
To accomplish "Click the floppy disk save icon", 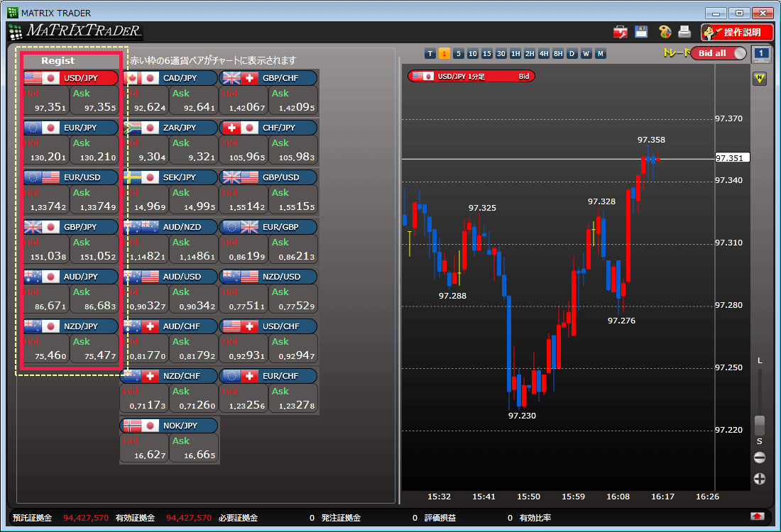I will (x=641, y=32).
